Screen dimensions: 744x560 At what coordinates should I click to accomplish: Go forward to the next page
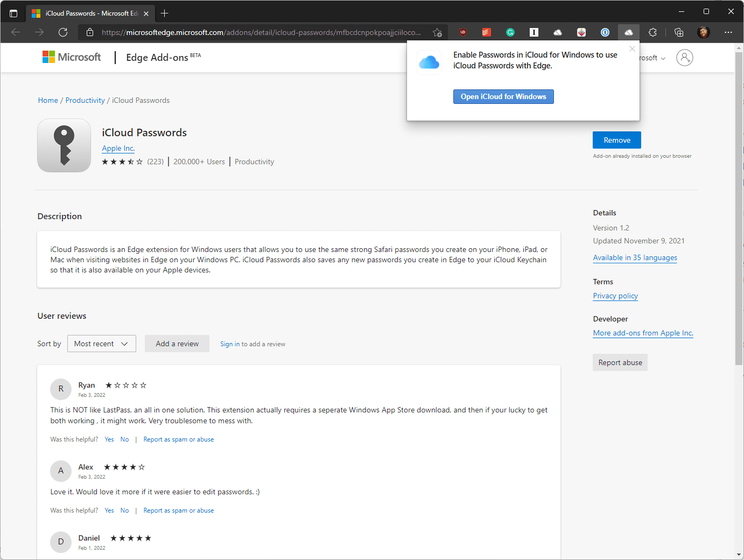(x=39, y=32)
